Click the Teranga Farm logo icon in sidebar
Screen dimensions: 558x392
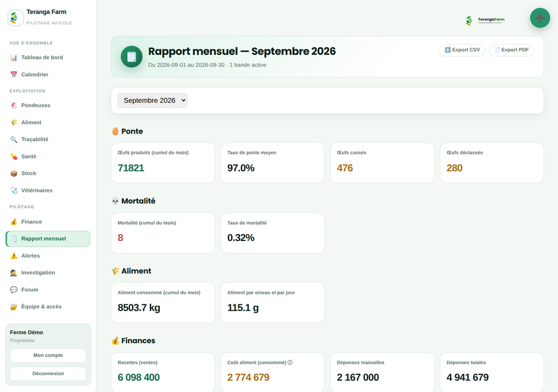[x=15, y=17]
